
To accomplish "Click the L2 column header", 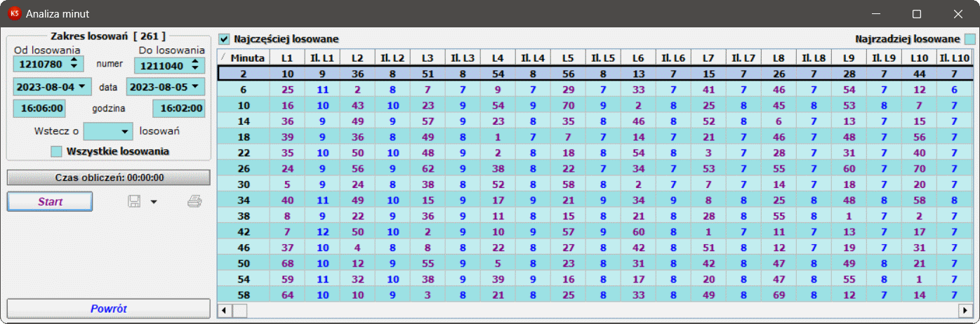I will [357, 58].
